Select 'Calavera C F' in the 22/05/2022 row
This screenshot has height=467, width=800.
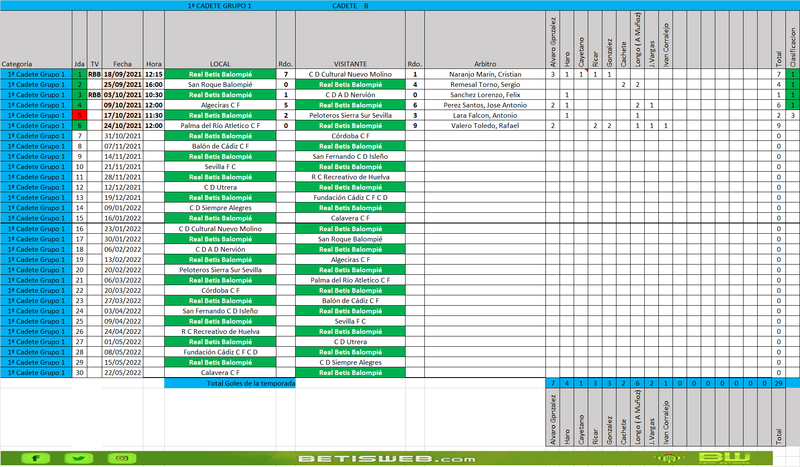tap(220, 373)
